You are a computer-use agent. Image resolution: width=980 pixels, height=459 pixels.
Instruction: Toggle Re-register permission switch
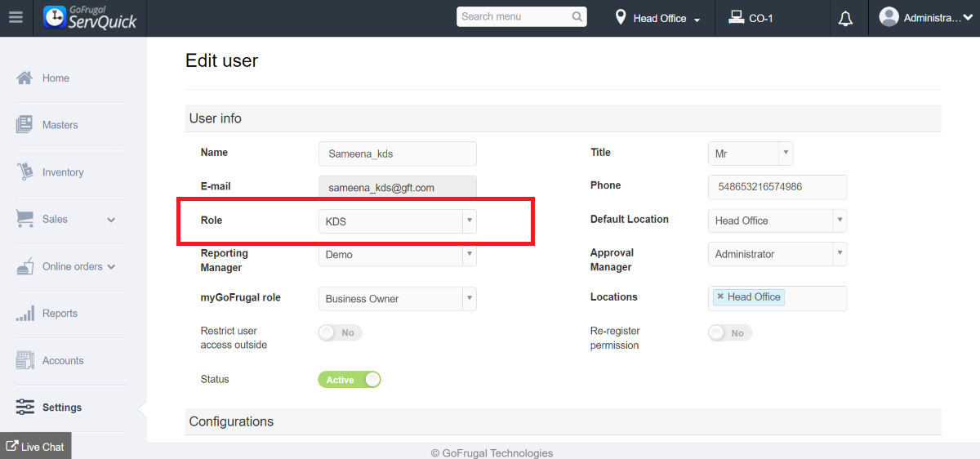[729, 333]
